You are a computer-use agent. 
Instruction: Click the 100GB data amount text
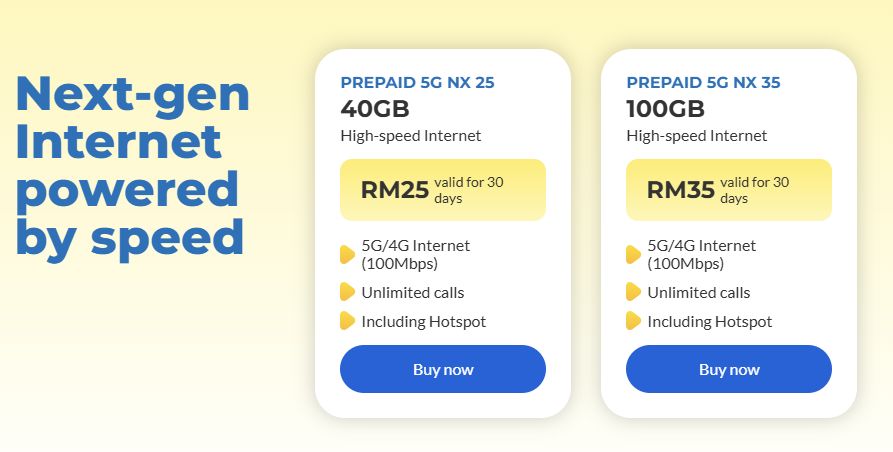[665, 109]
